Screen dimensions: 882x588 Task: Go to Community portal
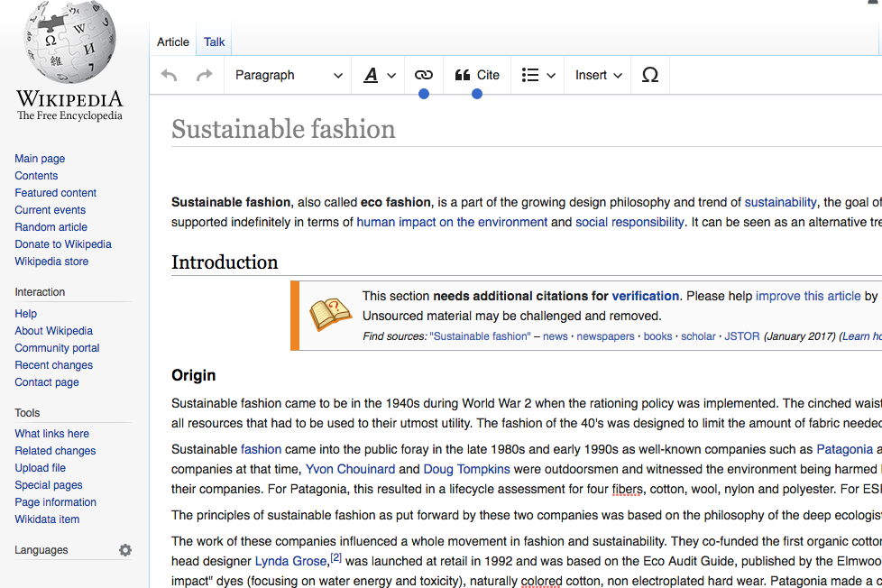[x=57, y=348]
